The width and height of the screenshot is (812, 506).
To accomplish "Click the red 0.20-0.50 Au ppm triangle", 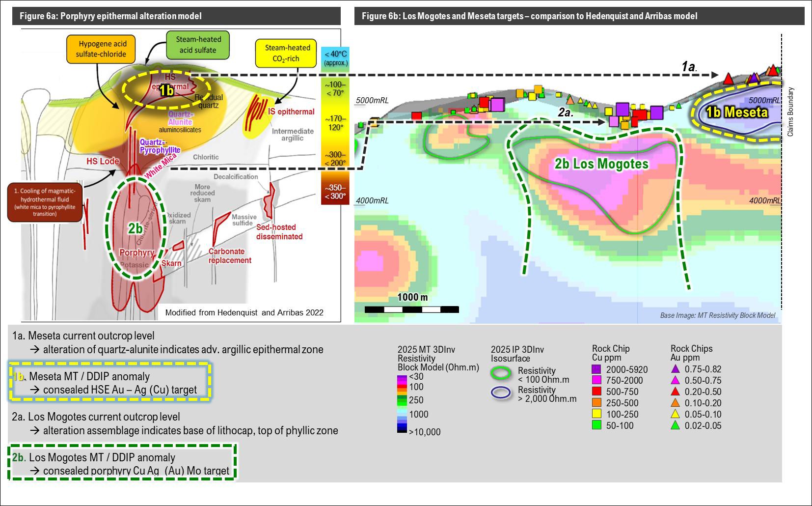I will pos(676,392).
